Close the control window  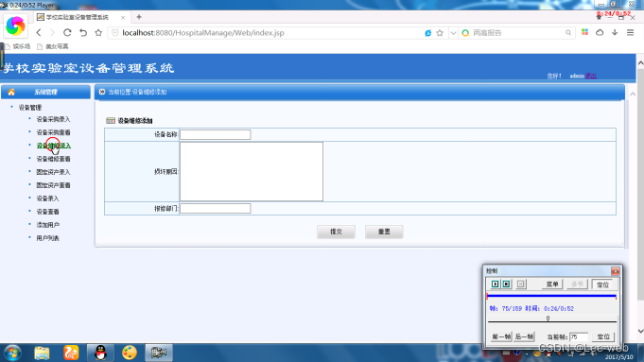(616, 271)
